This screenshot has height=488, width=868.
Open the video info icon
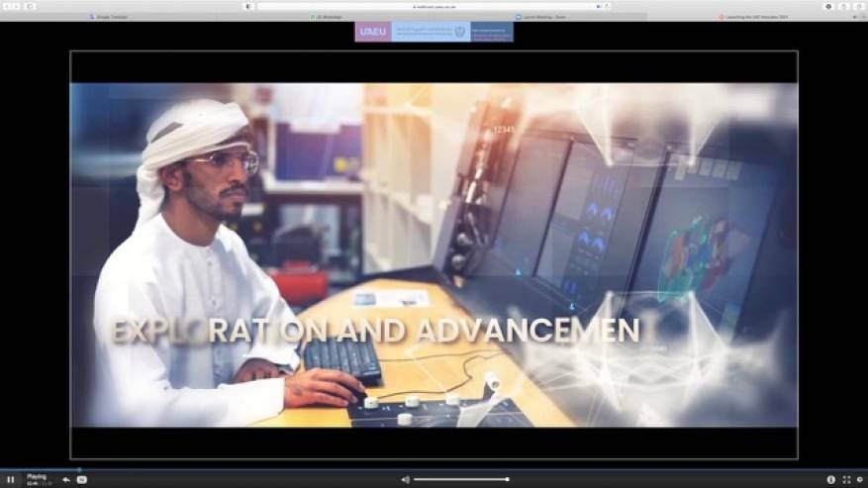831,480
